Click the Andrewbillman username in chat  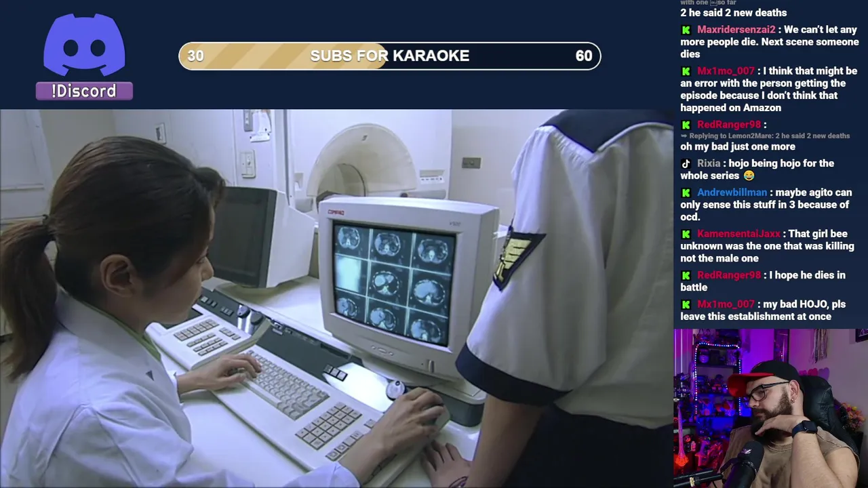[x=732, y=192]
